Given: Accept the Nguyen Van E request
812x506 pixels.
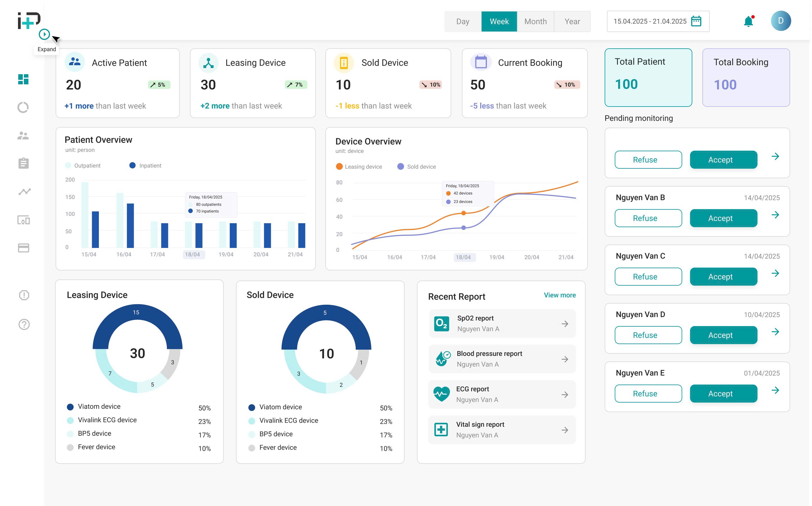Looking at the screenshot, I should click(x=723, y=394).
